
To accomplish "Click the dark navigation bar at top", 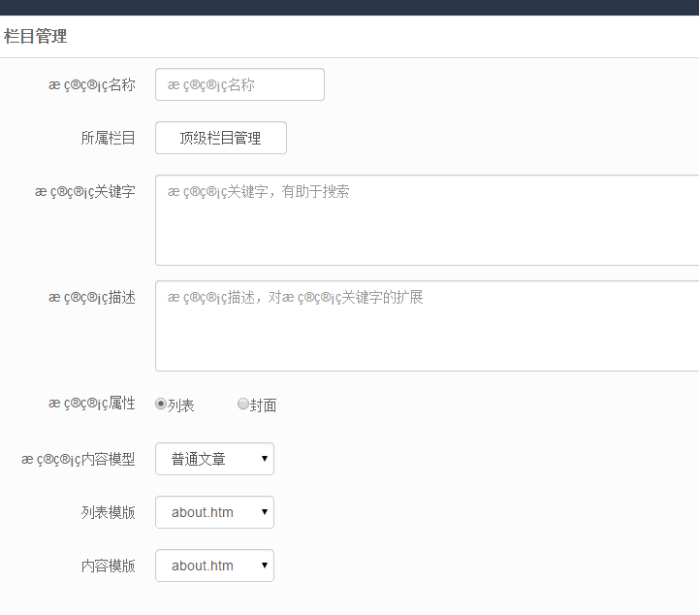I will 349,8.
